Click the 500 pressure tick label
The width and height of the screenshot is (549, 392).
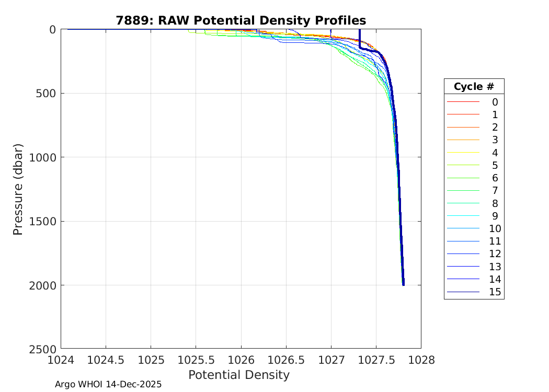click(45, 94)
